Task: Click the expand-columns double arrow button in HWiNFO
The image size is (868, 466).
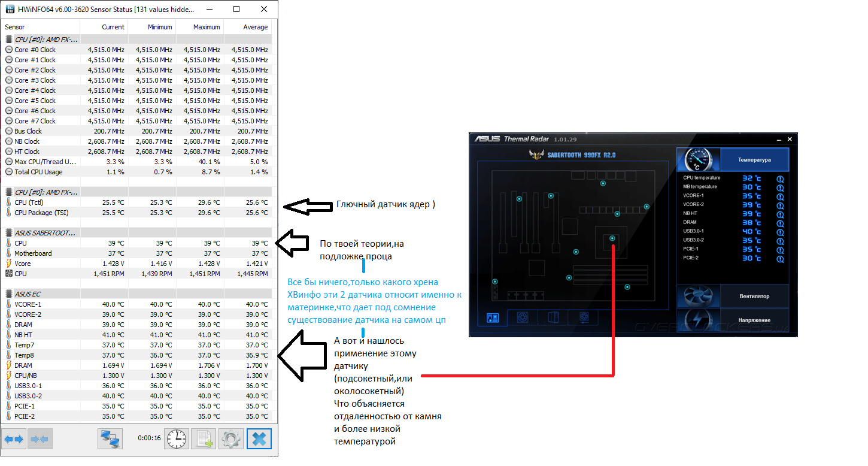Action: click(x=14, y=439)
